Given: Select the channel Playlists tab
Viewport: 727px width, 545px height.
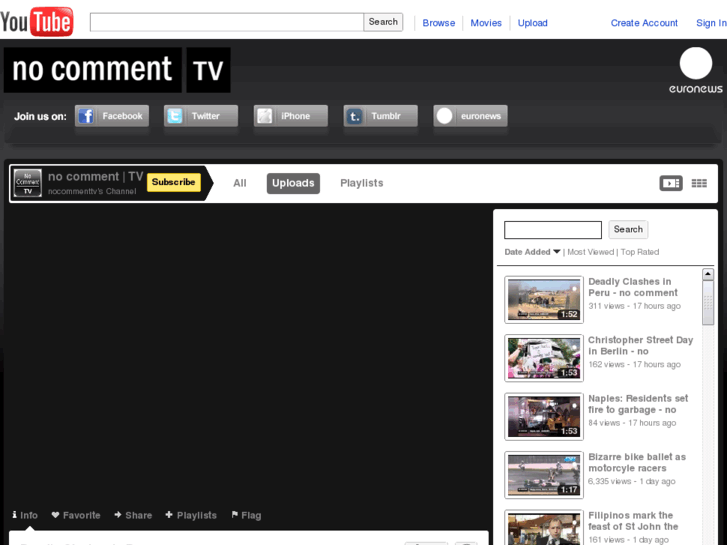Looking at the screenshot, I should [x=362, y=183].
